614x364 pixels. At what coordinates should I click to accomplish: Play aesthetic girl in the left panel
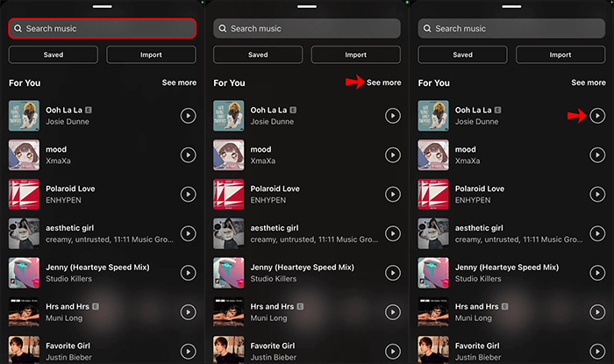(188, 233)
